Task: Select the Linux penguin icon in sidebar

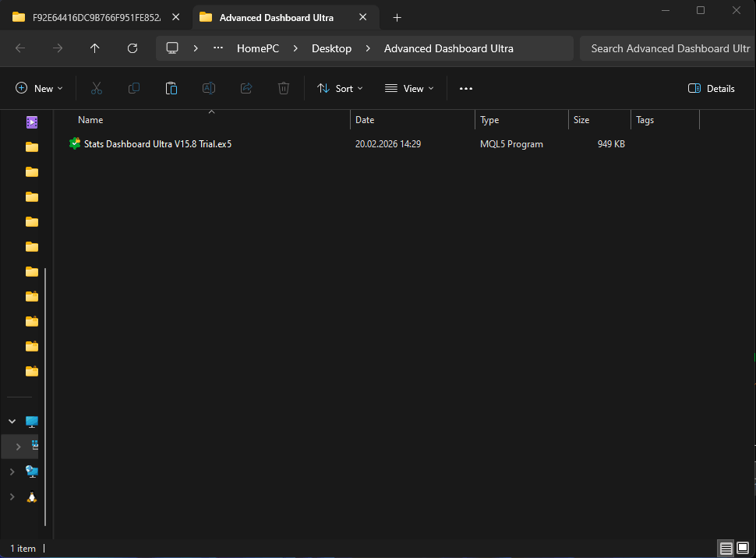Action: 32,496
